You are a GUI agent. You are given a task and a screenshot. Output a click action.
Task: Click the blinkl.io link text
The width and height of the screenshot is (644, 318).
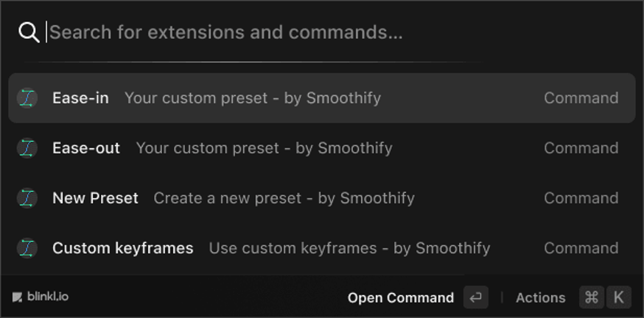click(x=48, y=297)
